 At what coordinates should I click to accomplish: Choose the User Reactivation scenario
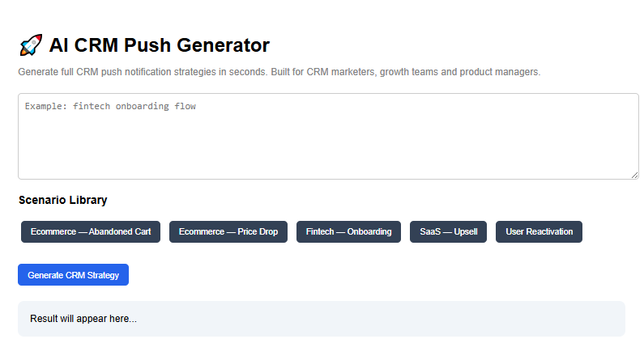pos(539,231)
